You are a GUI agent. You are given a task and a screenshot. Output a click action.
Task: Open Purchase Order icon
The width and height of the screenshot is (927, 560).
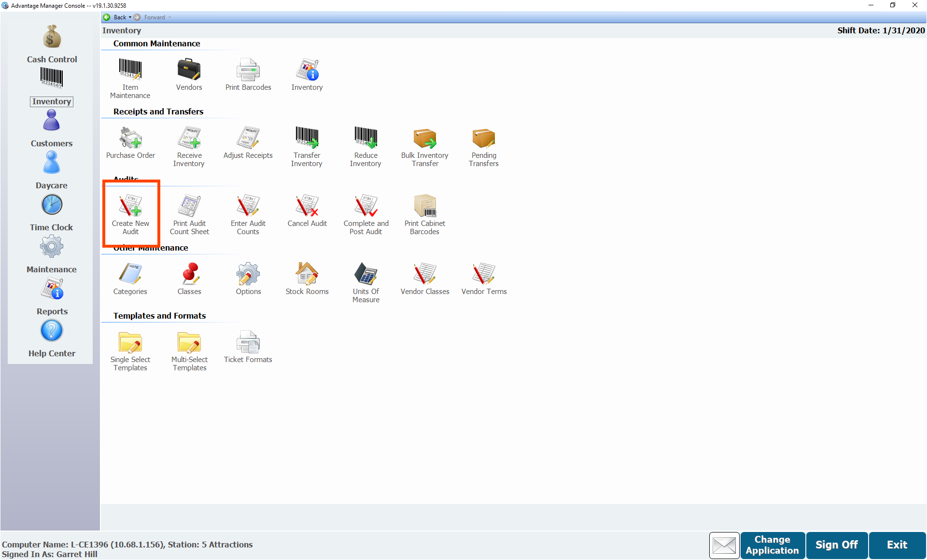pyautogui.click(x=130, y=138)
